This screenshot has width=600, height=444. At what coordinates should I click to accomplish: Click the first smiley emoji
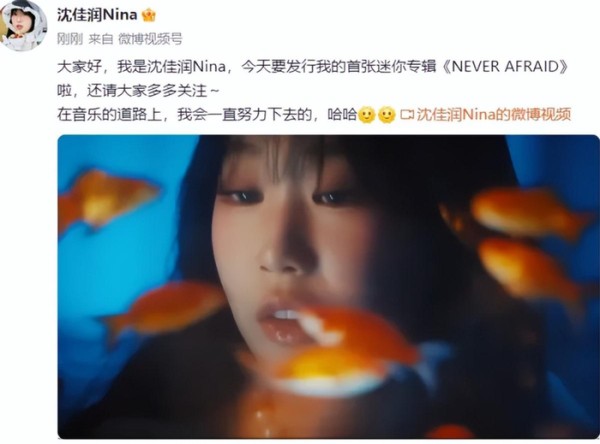click(367, 114)
